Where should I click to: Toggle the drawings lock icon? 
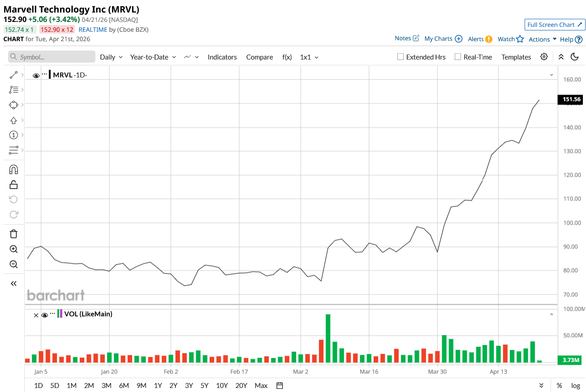tap(13, 184)
